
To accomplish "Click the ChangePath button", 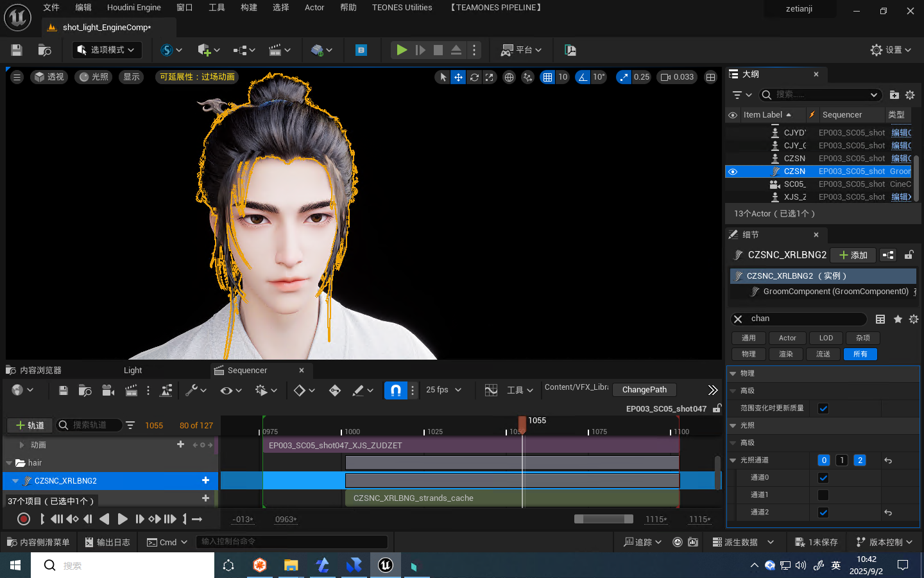I will pos(644,390).
